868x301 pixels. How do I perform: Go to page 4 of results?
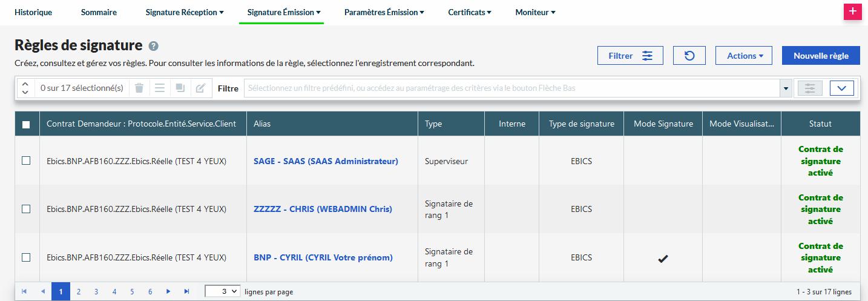(x=114, y=292)
